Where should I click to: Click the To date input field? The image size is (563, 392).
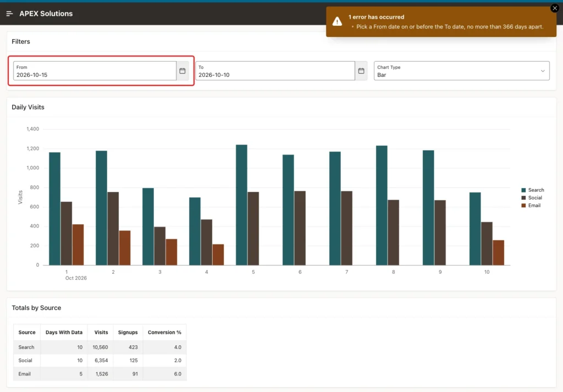275,71
